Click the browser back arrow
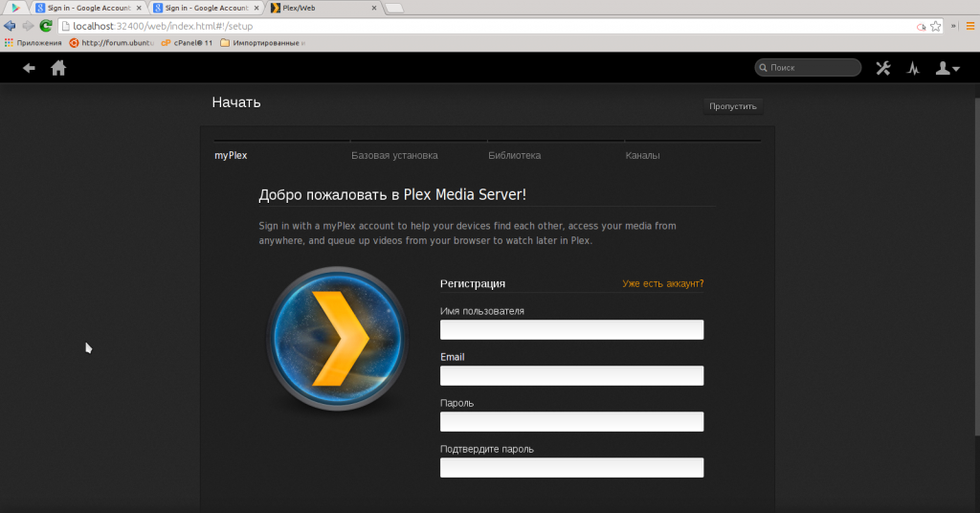The height and width of the screenshot is (513, 980). (10, 26)
